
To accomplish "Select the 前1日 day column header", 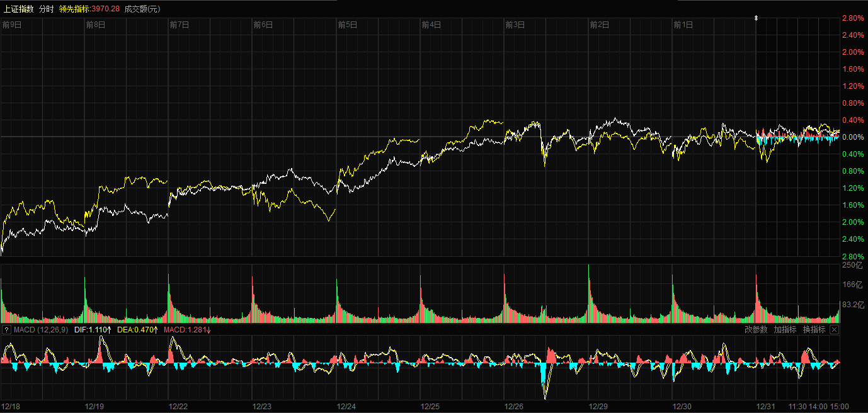I will 683,25.
